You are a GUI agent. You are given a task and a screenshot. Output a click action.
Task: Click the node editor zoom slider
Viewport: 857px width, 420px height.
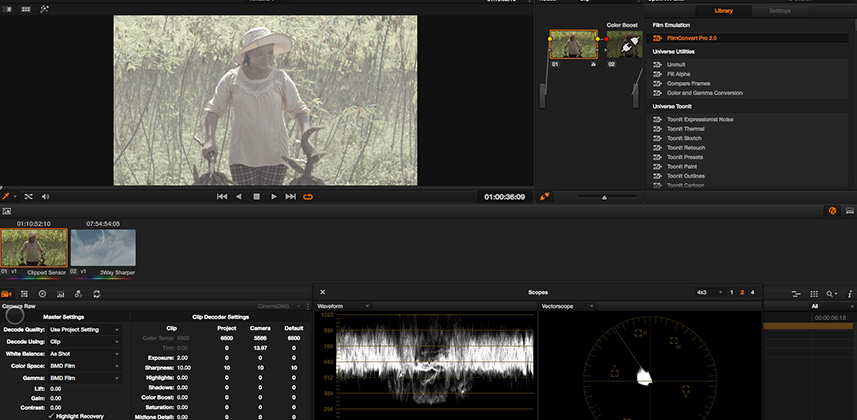(x=607, y=197)
